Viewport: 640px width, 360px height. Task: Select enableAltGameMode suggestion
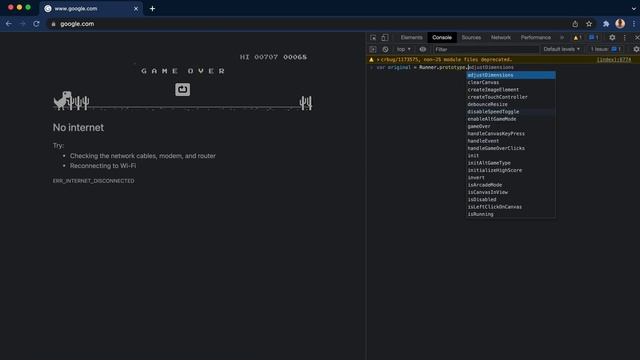(511, 119)
